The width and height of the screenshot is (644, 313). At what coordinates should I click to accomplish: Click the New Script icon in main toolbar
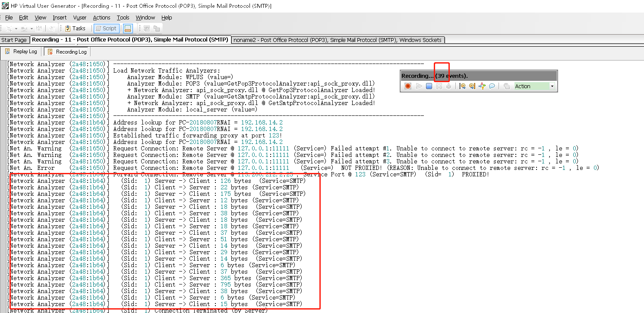(x=9, y=29)
